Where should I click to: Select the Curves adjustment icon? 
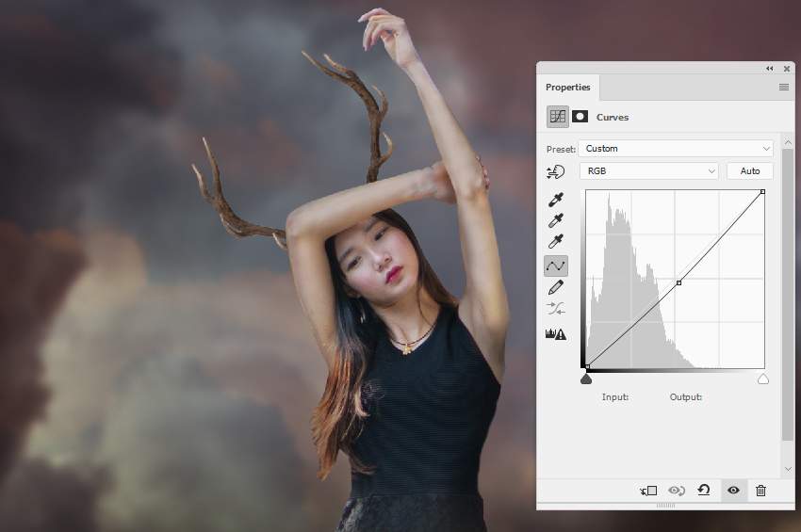557,117
